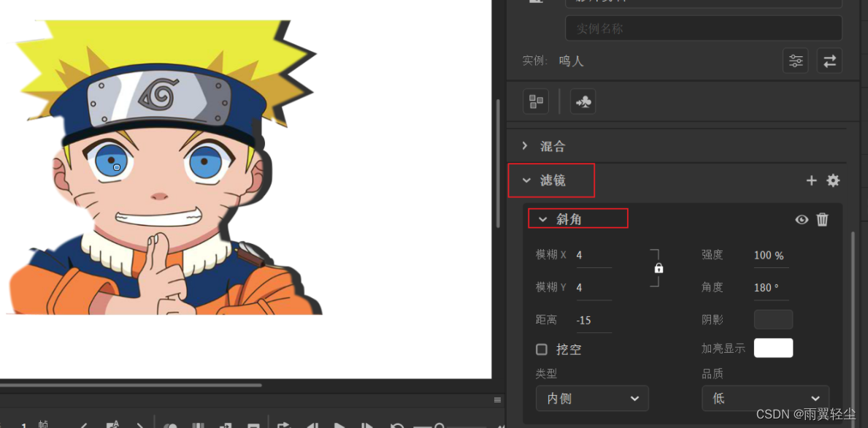Click the 模糊 X label

point(550,255)
